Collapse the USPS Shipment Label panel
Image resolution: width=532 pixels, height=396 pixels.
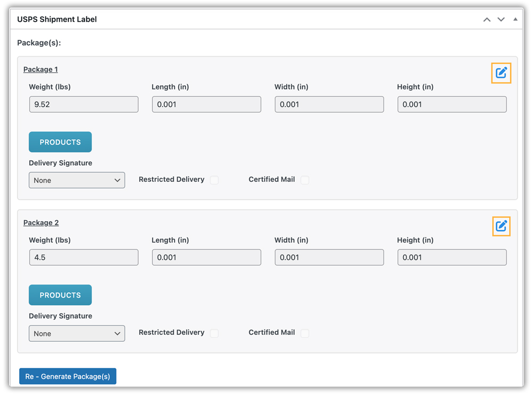tap(515, 20)
